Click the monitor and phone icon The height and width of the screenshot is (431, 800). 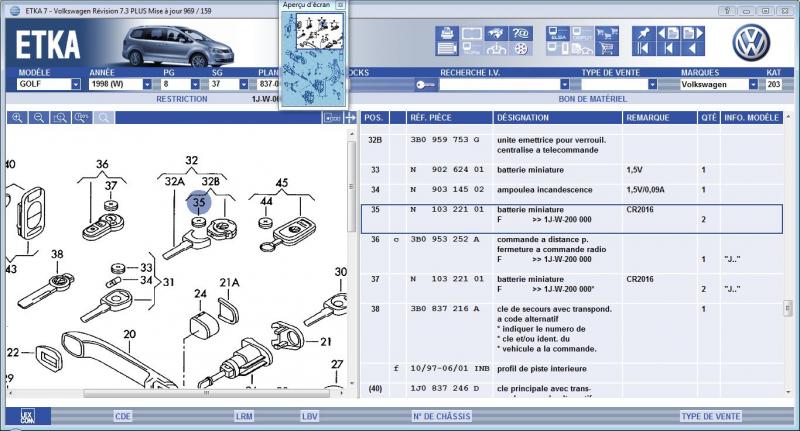557,49
